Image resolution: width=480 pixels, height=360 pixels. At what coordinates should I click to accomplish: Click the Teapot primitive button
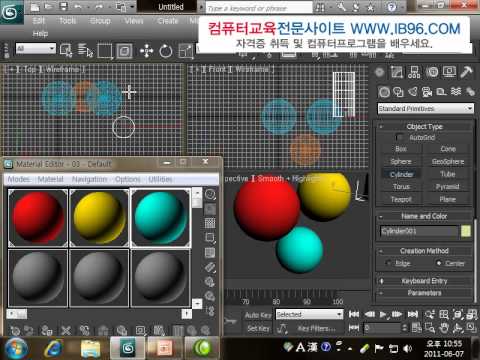click(401, 199)
